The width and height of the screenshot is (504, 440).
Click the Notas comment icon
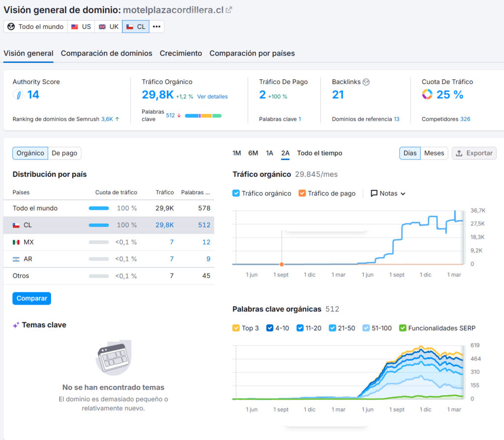(x=374, y=193)
